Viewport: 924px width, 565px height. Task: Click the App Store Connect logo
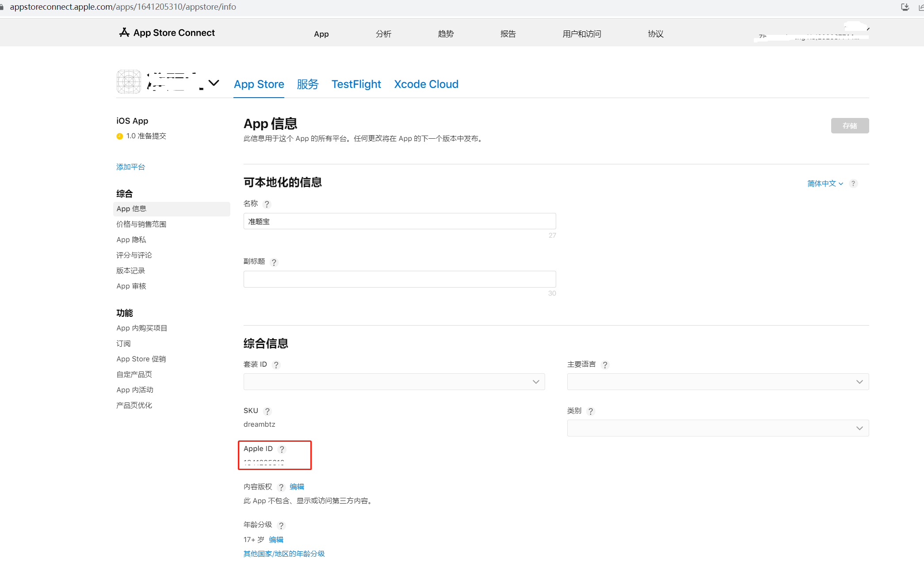tap(167, 33)
